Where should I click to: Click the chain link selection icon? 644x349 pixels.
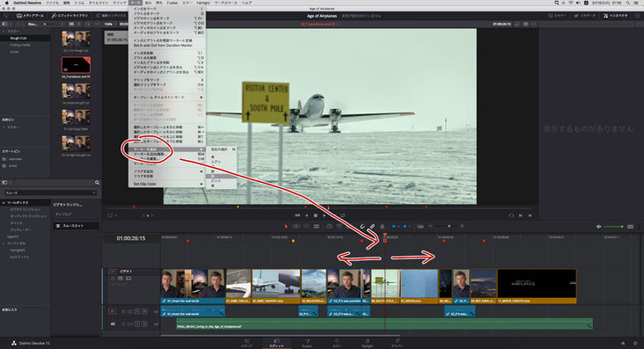(x=372, y=226)
